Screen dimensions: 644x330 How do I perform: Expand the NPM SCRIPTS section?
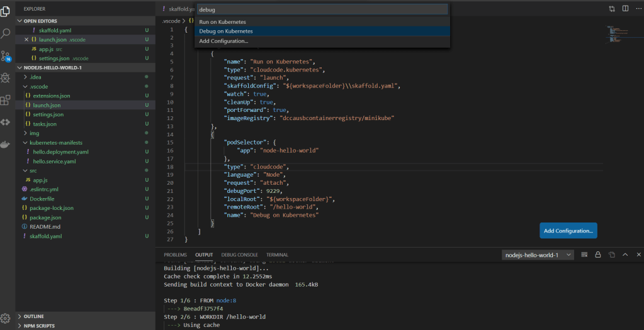38,326
